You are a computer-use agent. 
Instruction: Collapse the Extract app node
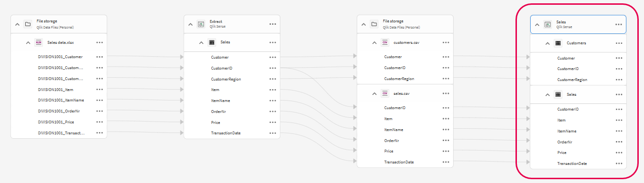(190, 24)
